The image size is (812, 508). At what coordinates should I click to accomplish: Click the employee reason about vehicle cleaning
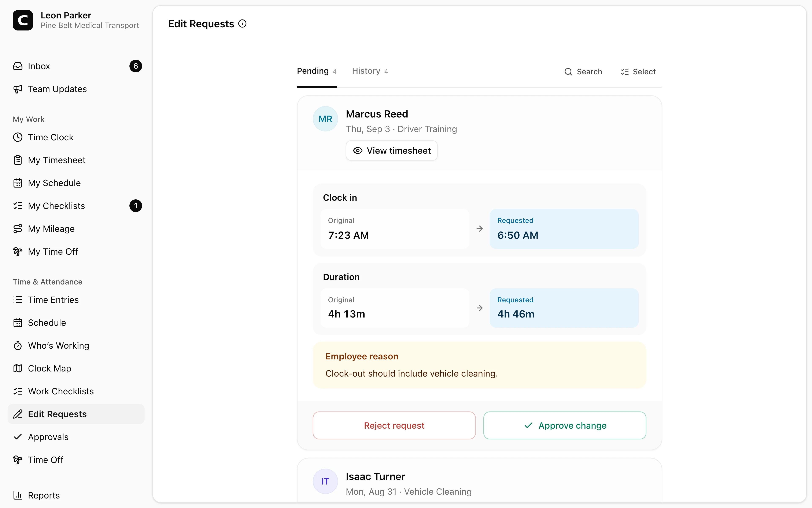click(411, 373)
